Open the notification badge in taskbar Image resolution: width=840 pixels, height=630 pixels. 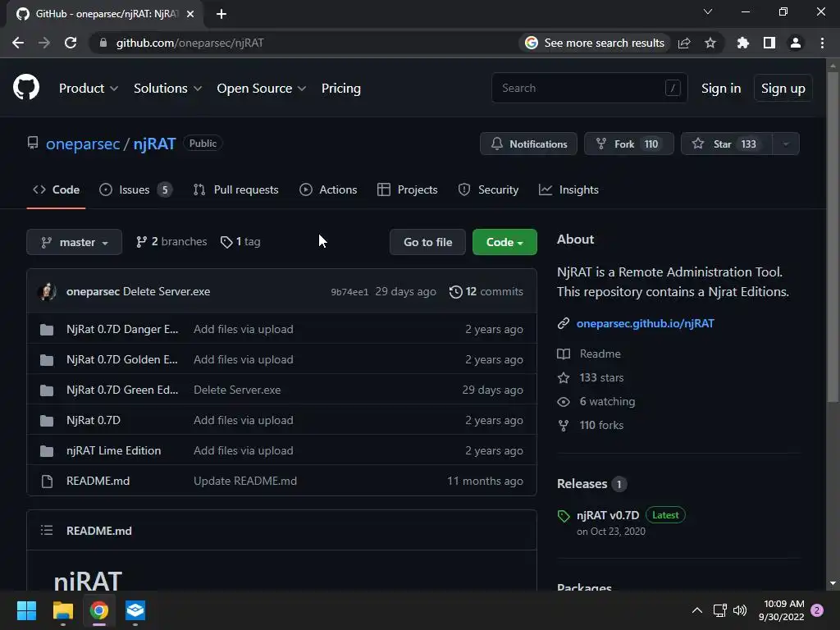pos(817,610)
